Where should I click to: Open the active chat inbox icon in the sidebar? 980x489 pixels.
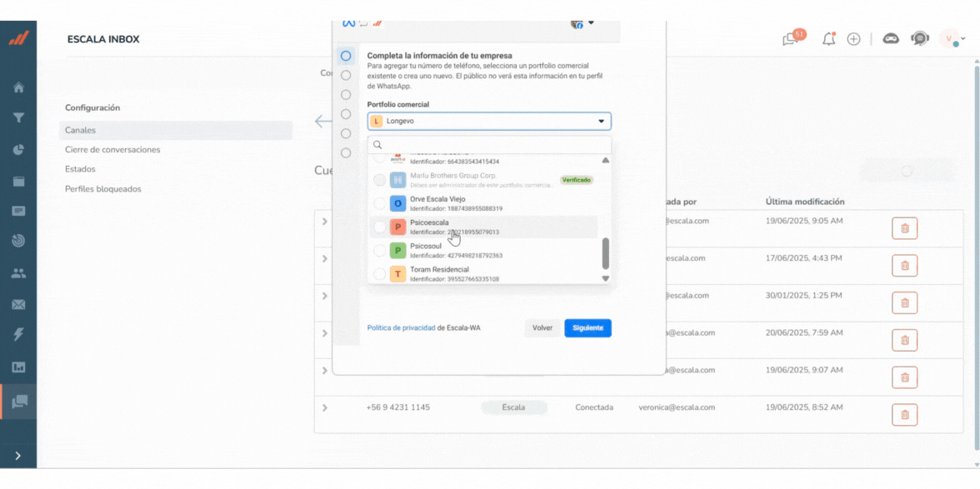[x=19, y=401]
